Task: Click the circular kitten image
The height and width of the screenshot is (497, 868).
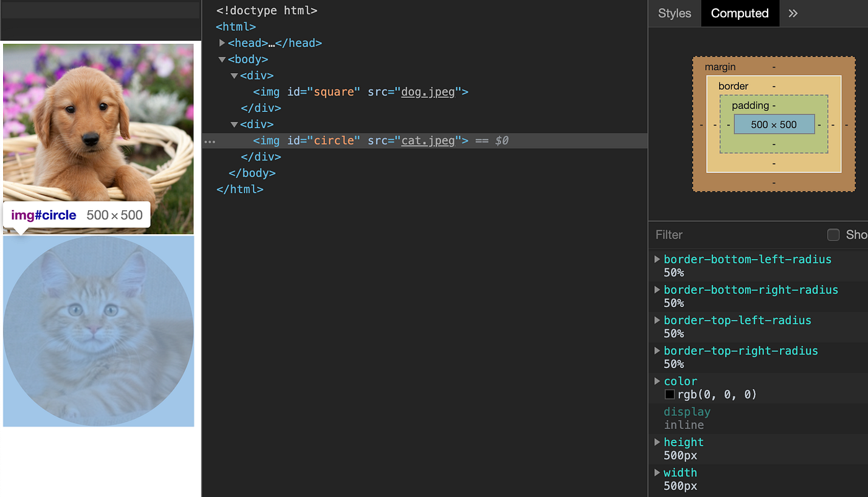Action: click(x=99, y=331)
